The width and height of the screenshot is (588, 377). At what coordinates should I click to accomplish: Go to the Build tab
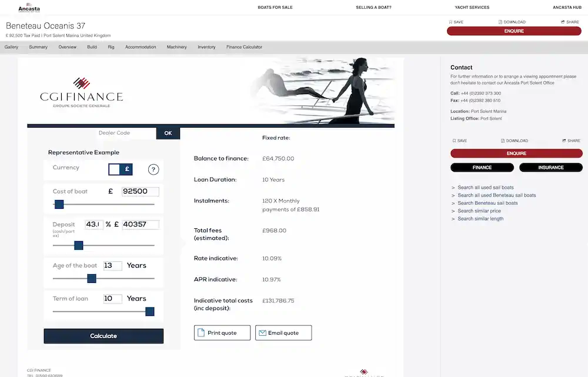[x=92, y=47]
